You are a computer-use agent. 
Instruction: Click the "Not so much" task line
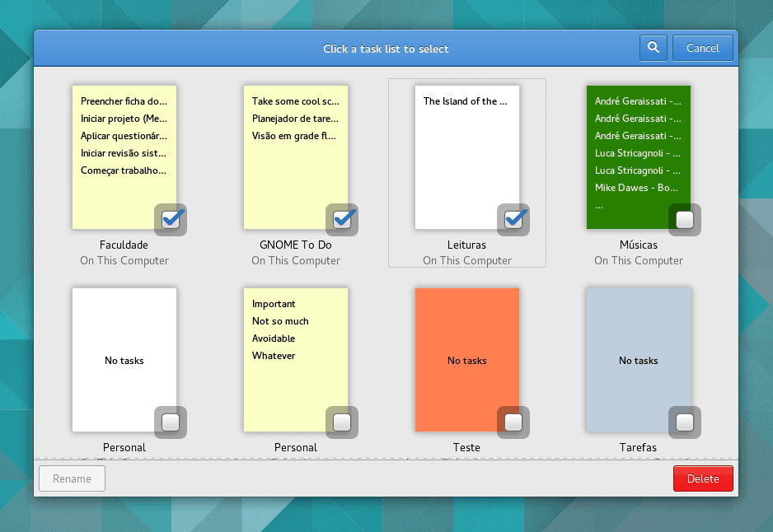[280, 320]
